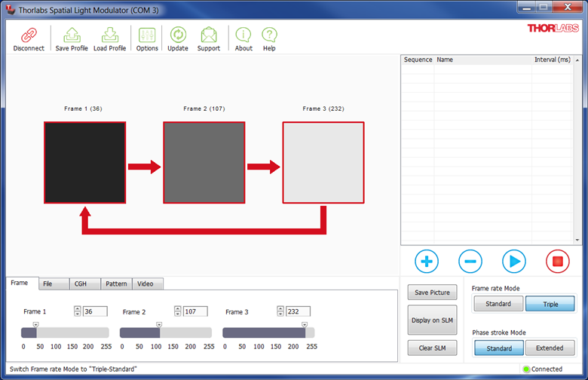This screenshot has width=588, height=380.
Task: Click the Frame 1 value stepper arrows
Action: tap(77, 311)
